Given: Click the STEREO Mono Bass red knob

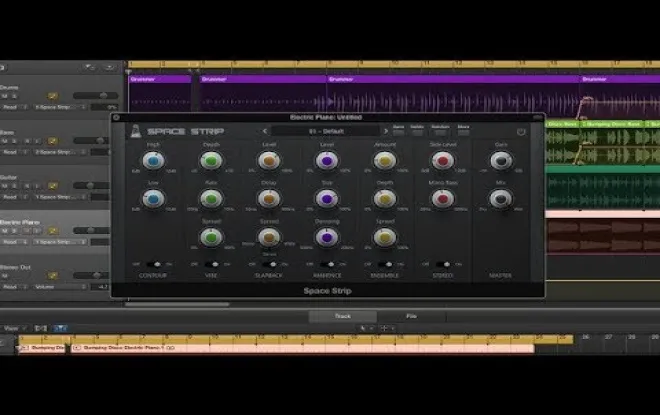Looking at the screenshot, I should tap(443, 199).
